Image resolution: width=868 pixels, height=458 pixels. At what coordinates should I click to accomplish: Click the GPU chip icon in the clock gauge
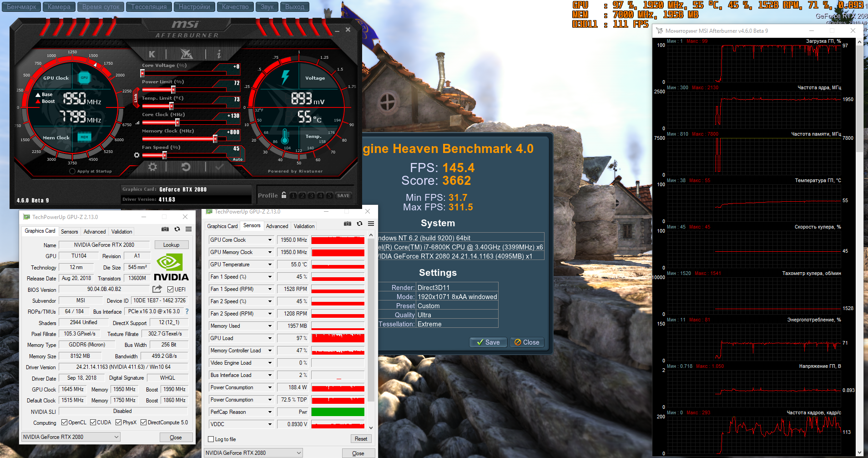pyautogui.click(x=84, y=78)
